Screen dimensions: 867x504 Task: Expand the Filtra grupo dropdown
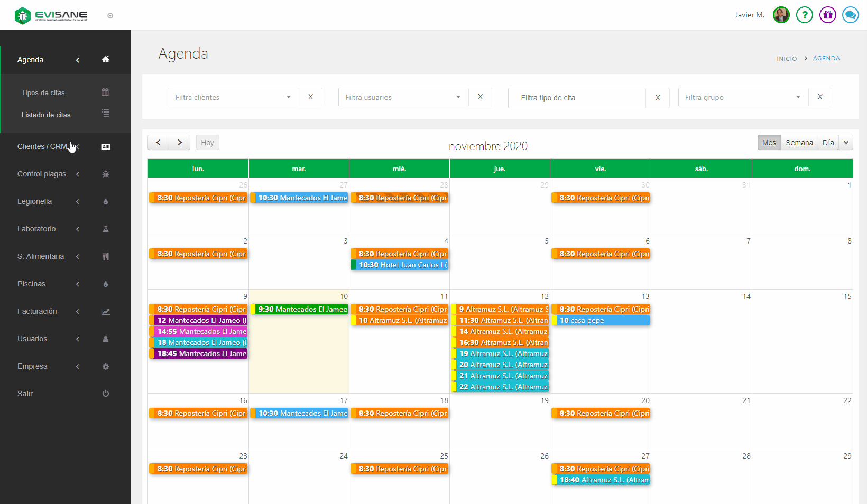(x=743, y=97)
